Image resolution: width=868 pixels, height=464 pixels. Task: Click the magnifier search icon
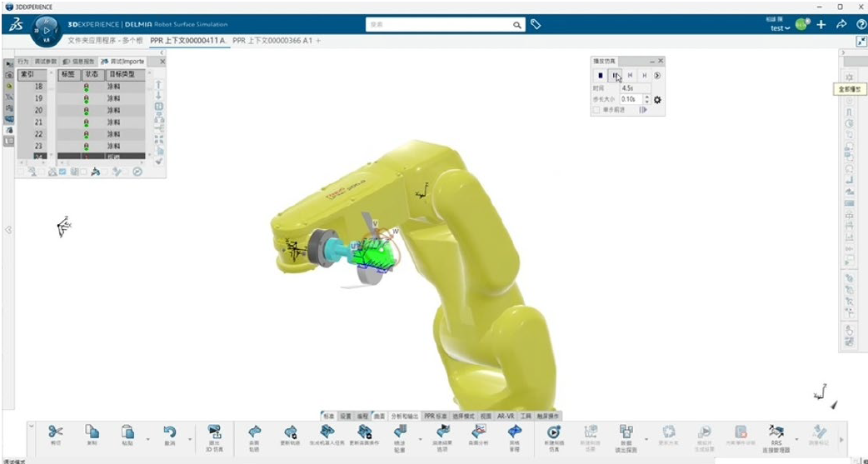pos(516,25)
